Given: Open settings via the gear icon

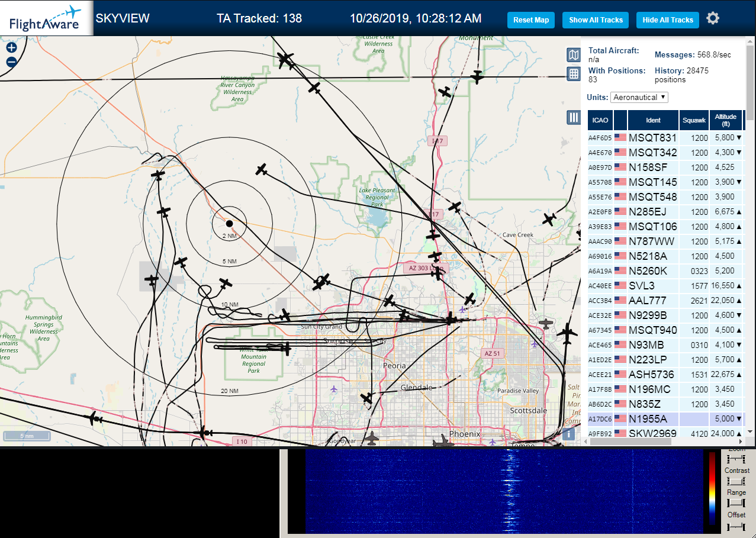Looking at the screenshot, I should pos(713,18).
